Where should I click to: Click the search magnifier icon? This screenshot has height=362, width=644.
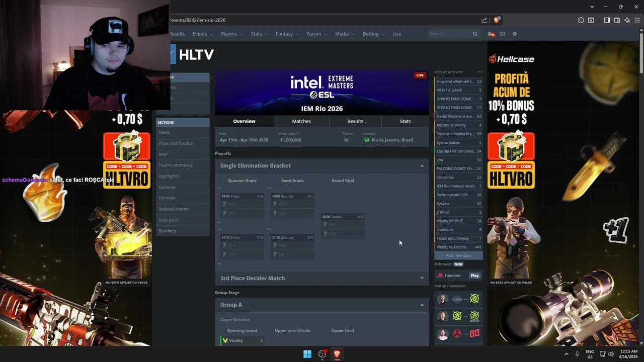point(475,34)
